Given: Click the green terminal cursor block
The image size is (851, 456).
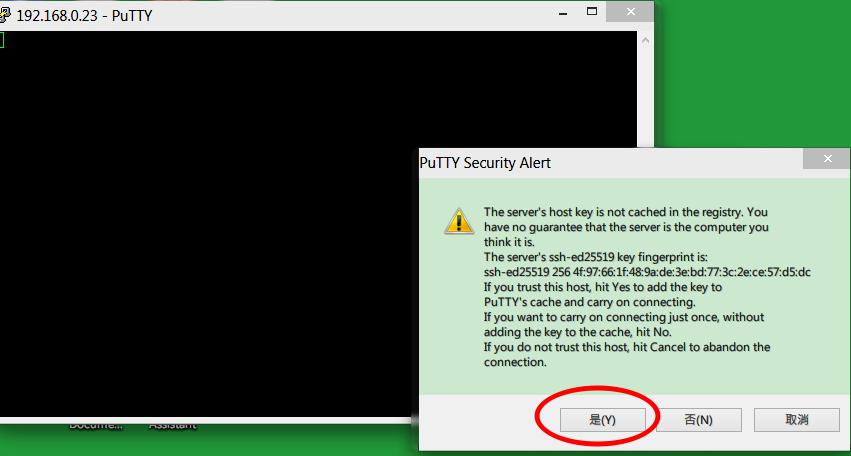Looking at the screenshot, I should pyautogui.click(x=2, y=40).
